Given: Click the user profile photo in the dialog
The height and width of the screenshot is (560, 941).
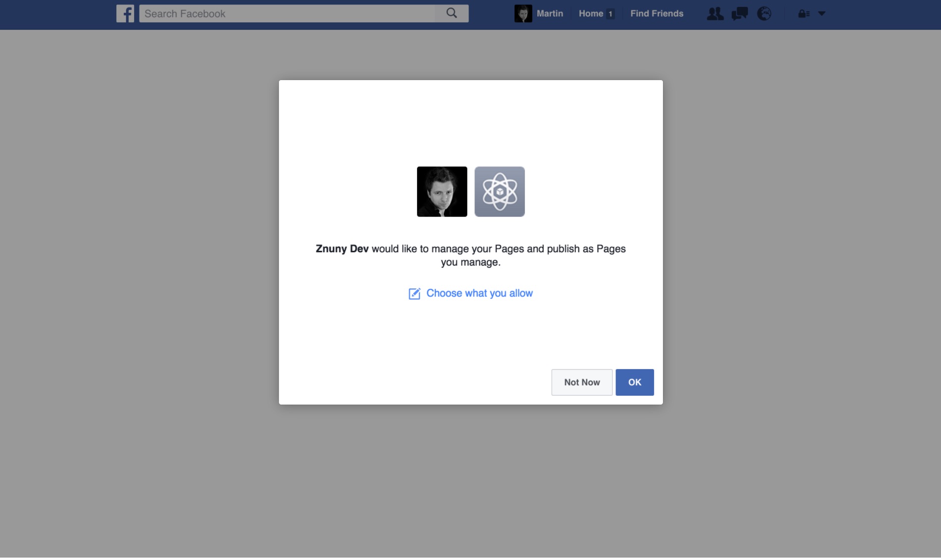Looking at the screenshot, I should 442,191.
